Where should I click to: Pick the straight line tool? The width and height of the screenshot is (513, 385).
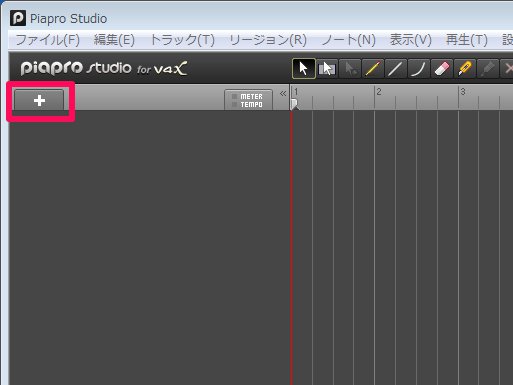[x=396, y=69]
